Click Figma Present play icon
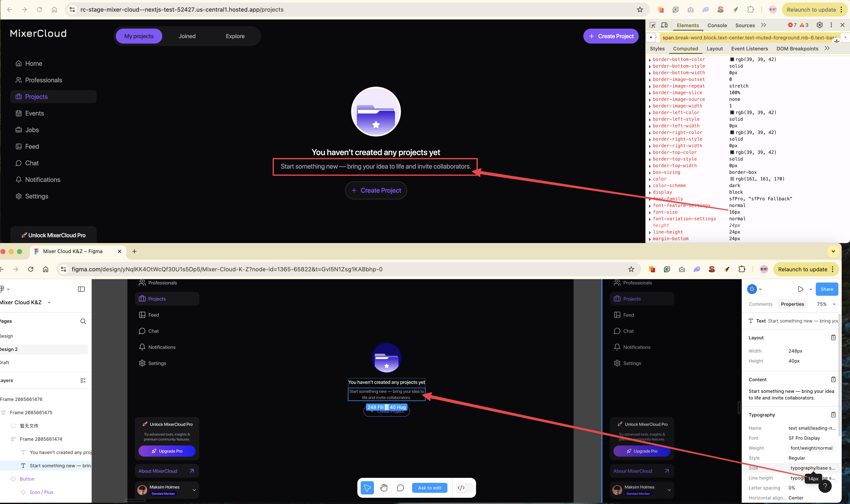Screen dimensions: 850x504 coord(800,289)
